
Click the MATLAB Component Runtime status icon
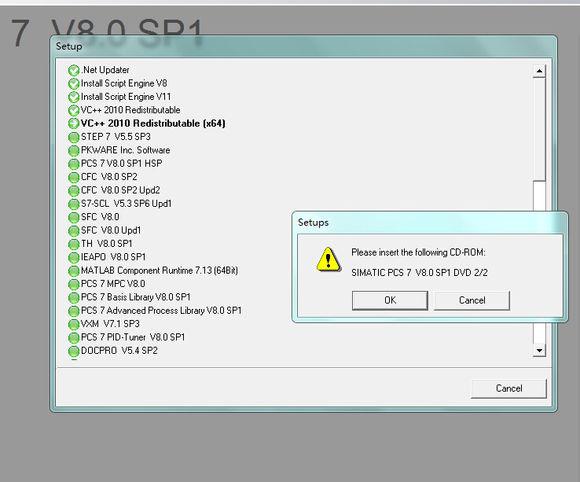click(74, 271)
